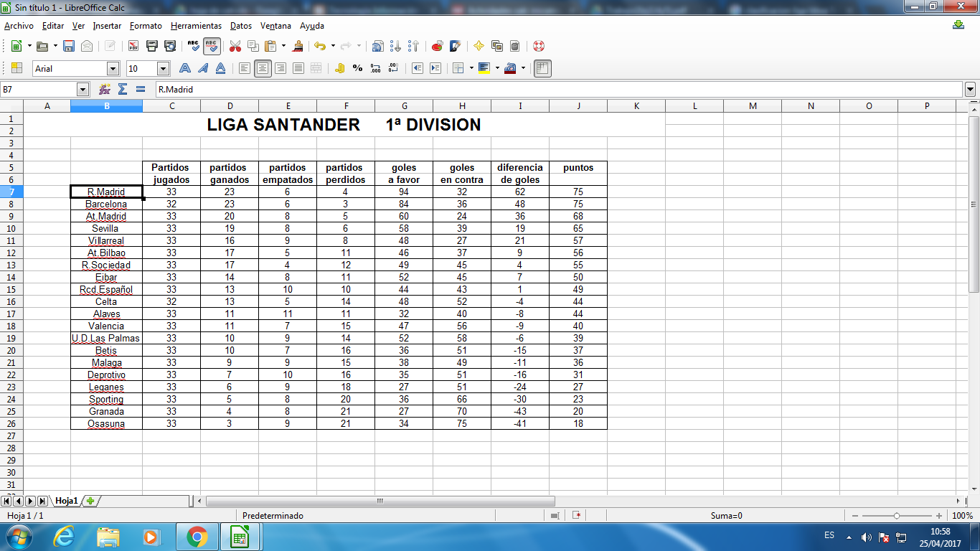Expand the font size dropdown
Image resolution: width=980 pixels, height=551 pixels.
(x=163, y=69)
